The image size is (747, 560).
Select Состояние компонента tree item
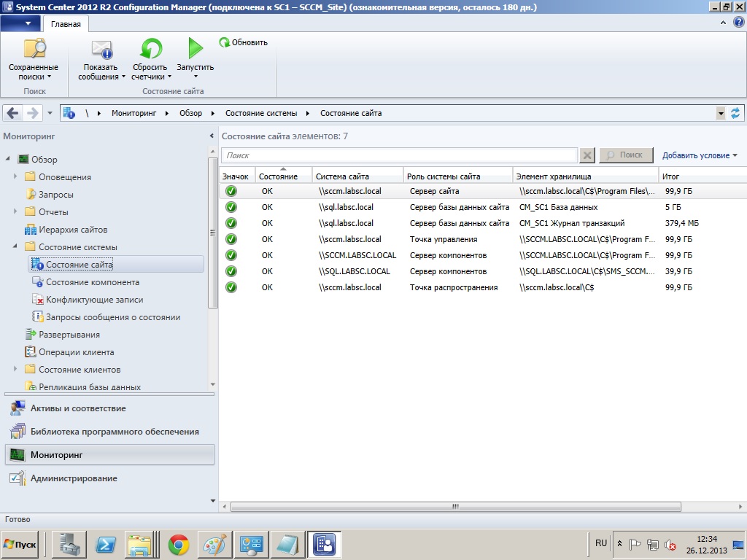coord(93,282)
